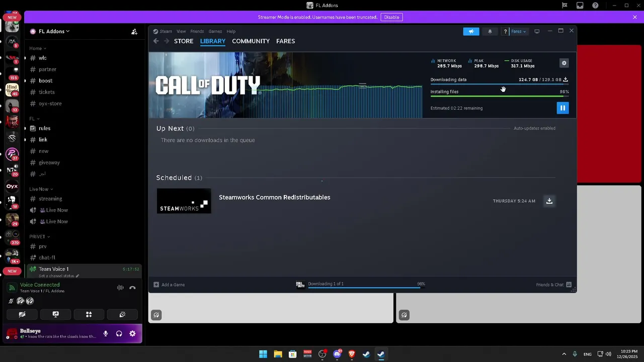Screen dimensions: 644x362
Task: Open the Discord inbox icon in title bar
Action: pos(580,6)
